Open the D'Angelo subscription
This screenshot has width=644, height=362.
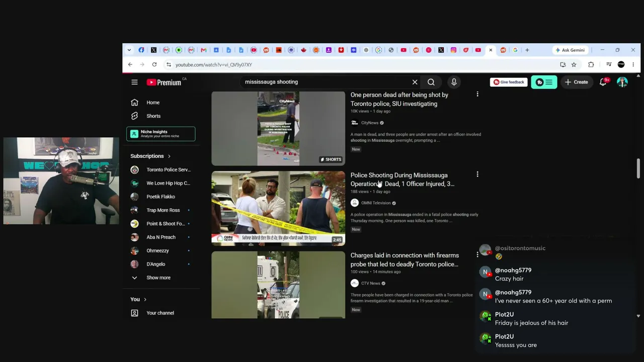click(x=160, y=264)
